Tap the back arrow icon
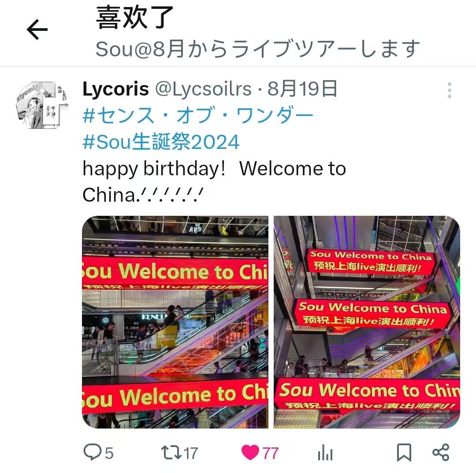 [x=37, y=30]
